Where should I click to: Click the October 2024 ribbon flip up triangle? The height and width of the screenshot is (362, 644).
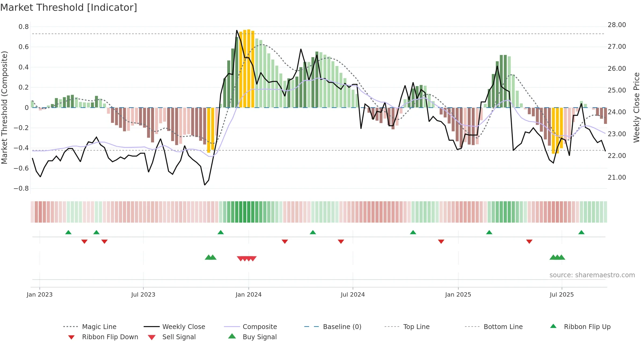coord(413,232)
